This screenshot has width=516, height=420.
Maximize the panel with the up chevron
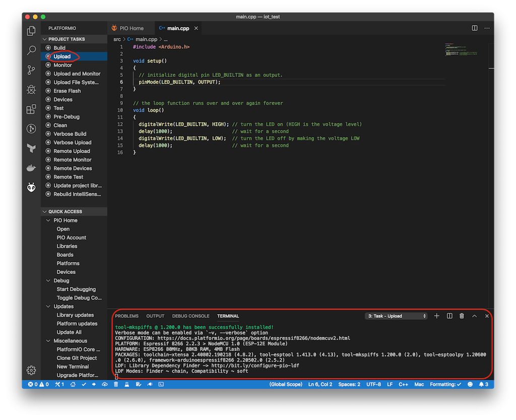474,316
